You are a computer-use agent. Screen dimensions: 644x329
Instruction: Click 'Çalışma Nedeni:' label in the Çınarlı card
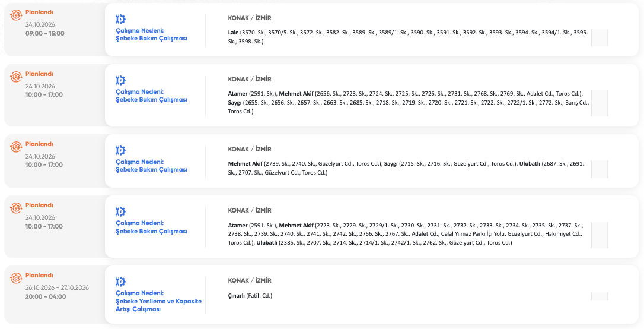(x=139, y=293)
